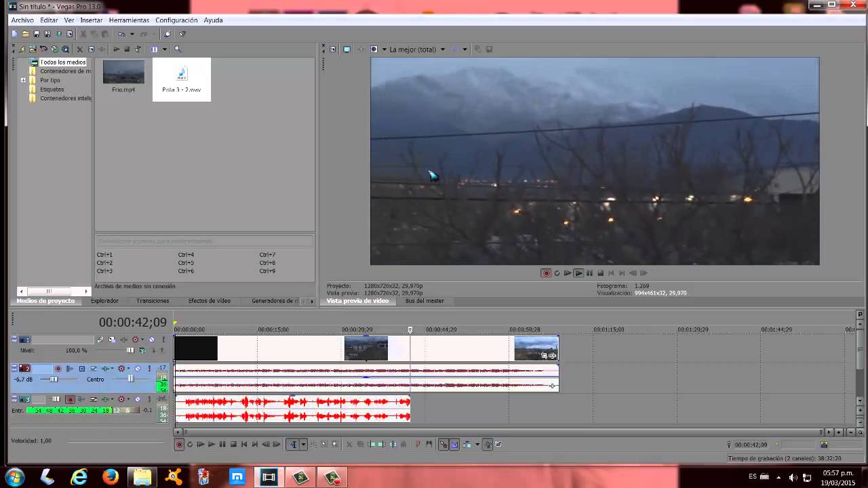
Task: Click Go to start in timeline transport
Action: (244, 445)
